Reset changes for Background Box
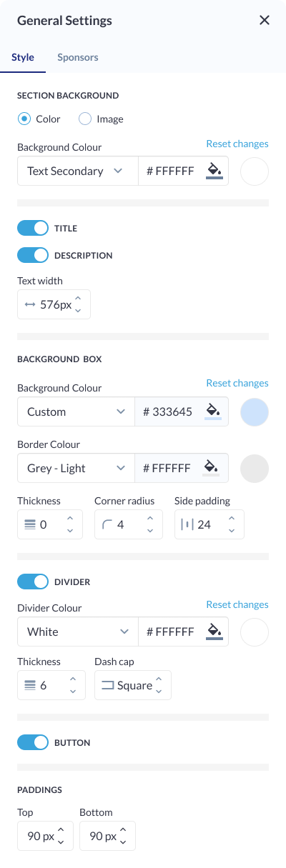The width and height of the screenshot is (286, 868). (237, 383)
